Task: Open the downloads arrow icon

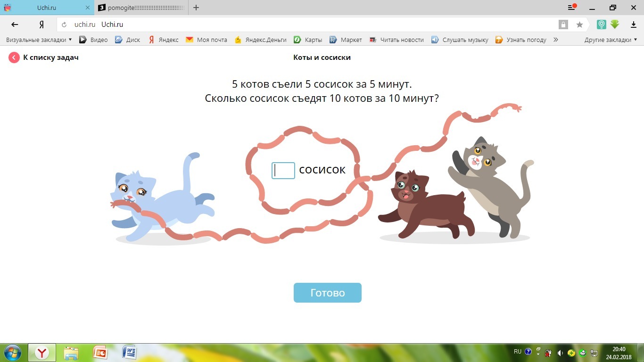Action: click(634, 25)
